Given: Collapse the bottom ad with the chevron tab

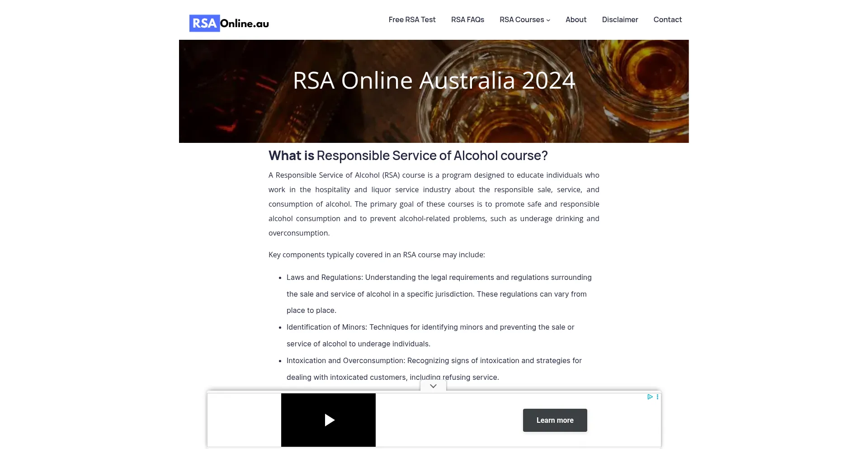Looking at the screenshot, I should click(433, 386).
